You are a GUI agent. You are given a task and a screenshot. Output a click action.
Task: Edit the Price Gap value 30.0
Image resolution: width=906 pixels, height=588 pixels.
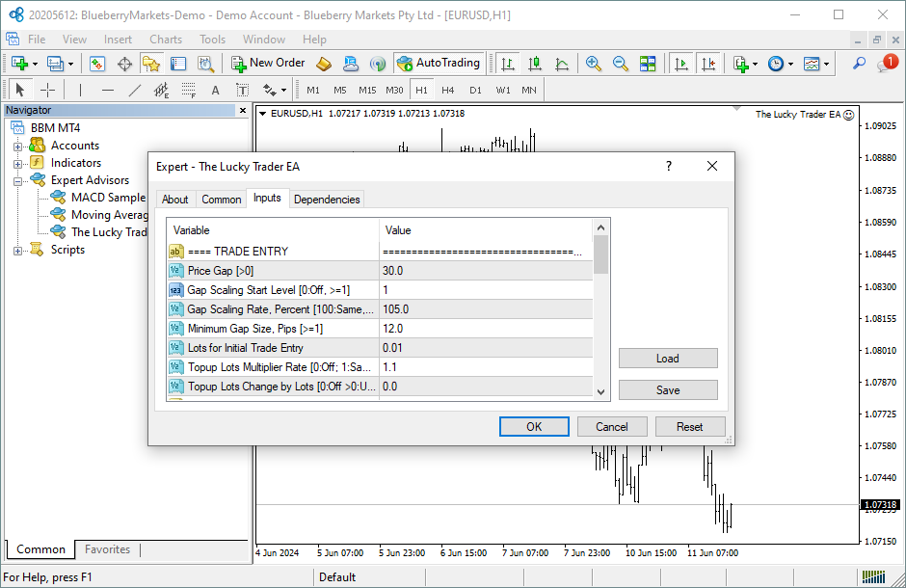click(486, 270)
